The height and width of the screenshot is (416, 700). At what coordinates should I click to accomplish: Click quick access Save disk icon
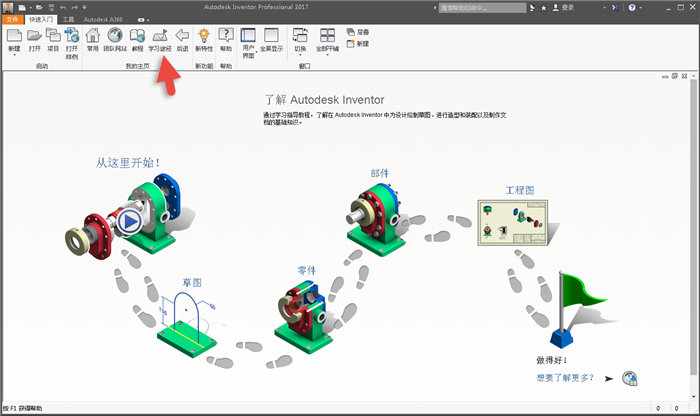pos(51,8)
